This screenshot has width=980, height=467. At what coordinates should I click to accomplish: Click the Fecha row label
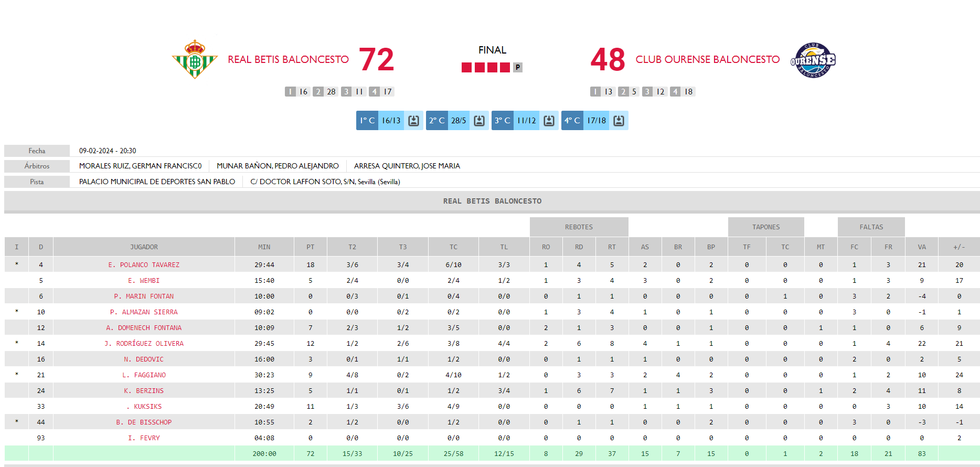click(x=37, y=151)
